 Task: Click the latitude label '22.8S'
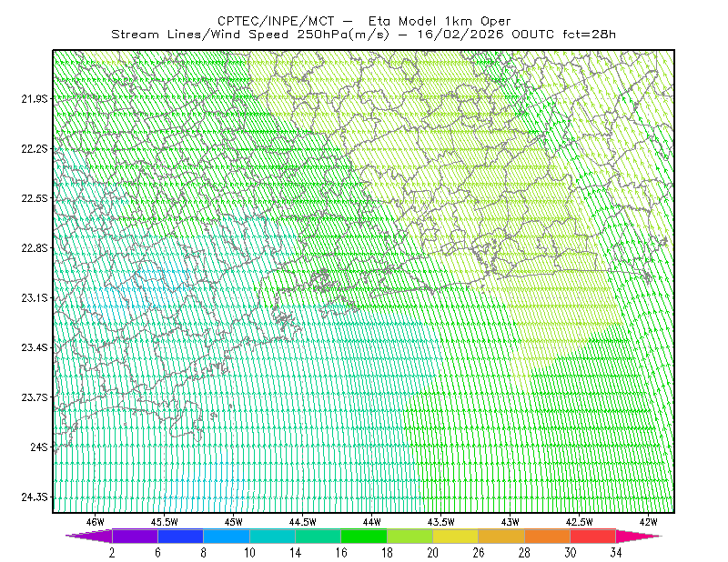(35, 248)
